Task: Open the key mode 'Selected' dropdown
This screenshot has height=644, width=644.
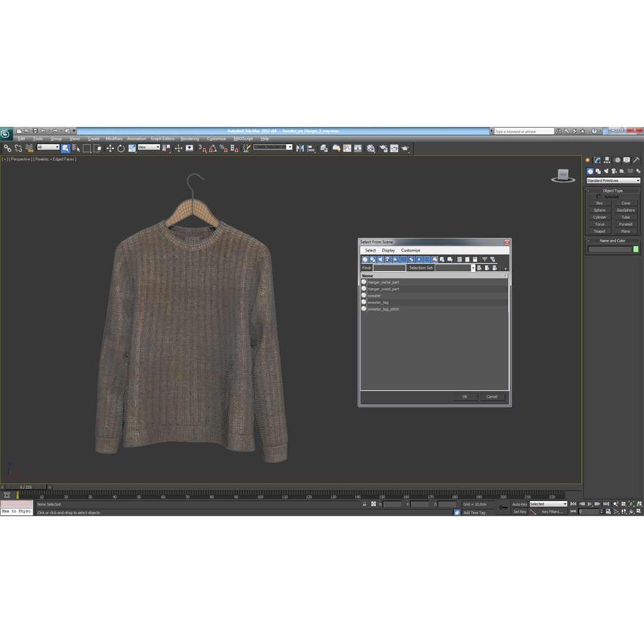Action: click(548, 504)
